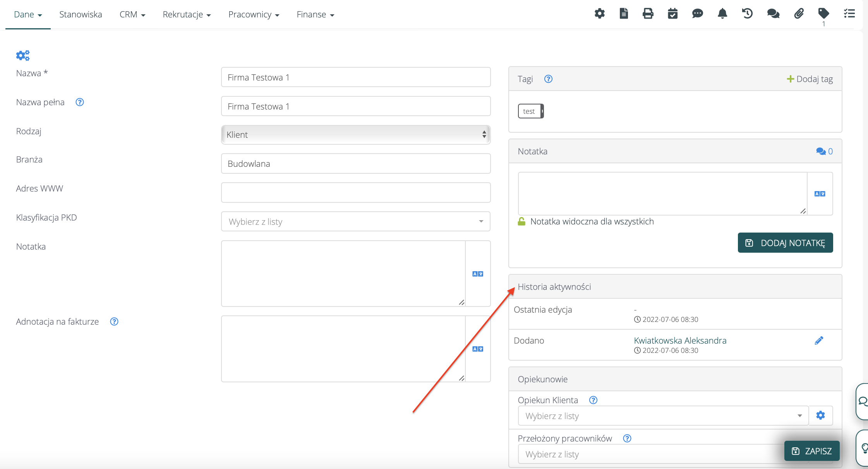This screenshot has width=868, height=469.
Task: Click the Dodaj tag link
Action: pyautogui.click(x=810, y=79)
